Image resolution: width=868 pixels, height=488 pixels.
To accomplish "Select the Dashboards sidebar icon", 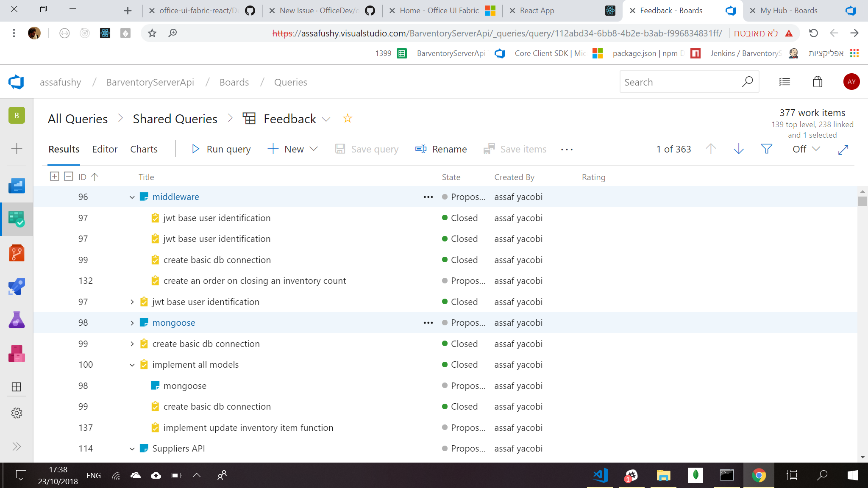I will click(17, 186).
